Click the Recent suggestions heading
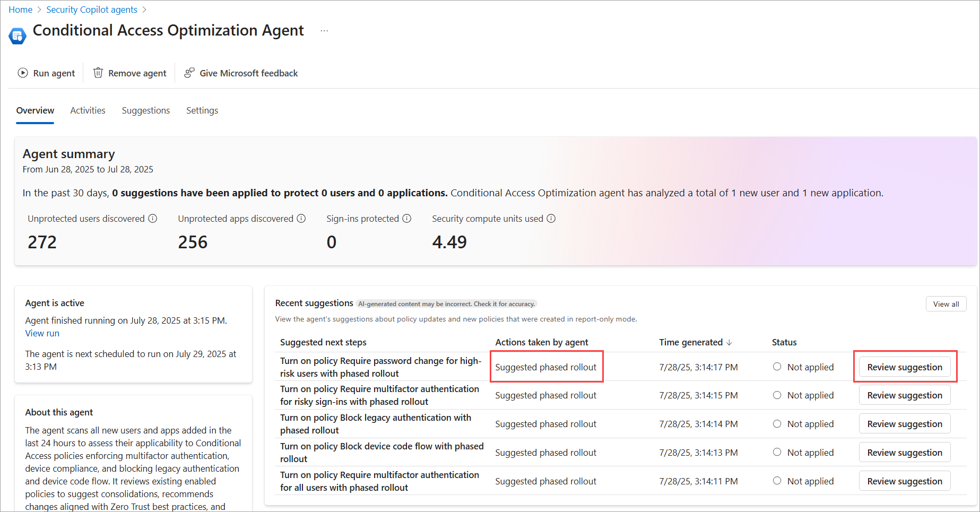Viewport: 980px width, 512px height. pos(314,303)
